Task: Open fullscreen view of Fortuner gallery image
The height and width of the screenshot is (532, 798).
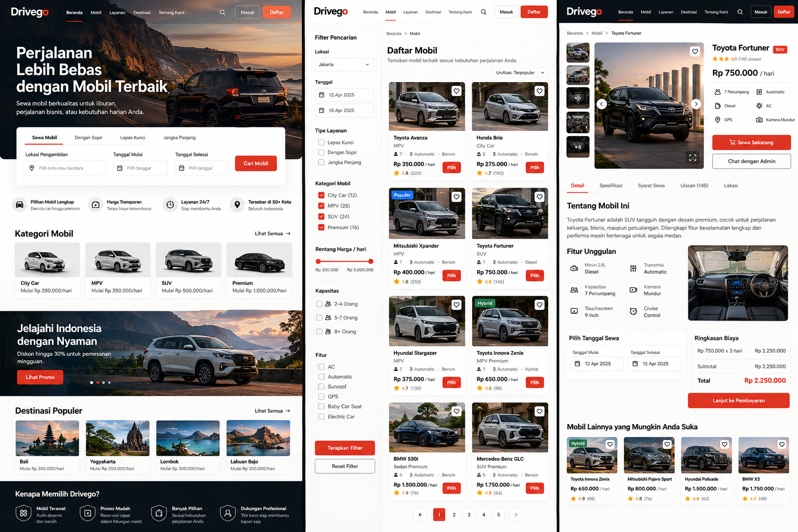Action: coord(693,157)
